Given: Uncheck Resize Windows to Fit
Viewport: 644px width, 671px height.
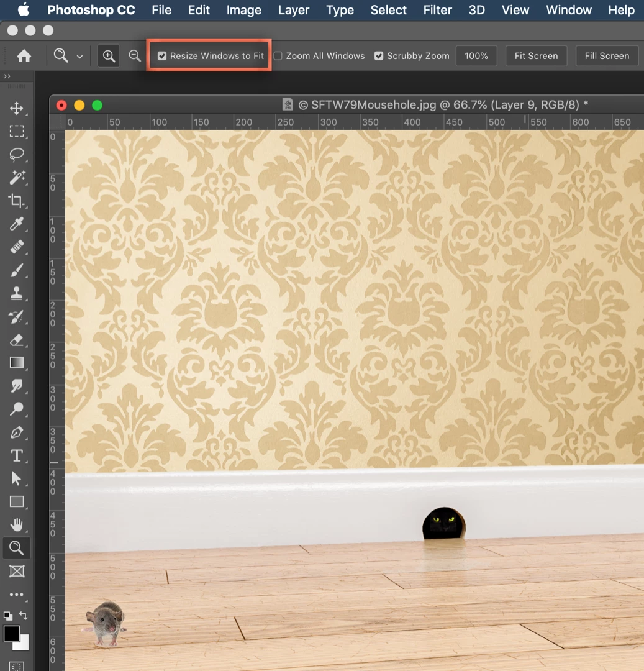Looking at the screenshot, I should [162, 56].
